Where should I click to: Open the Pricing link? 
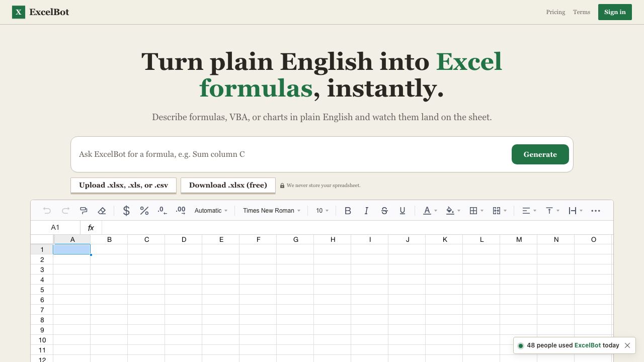pos(555,12)
